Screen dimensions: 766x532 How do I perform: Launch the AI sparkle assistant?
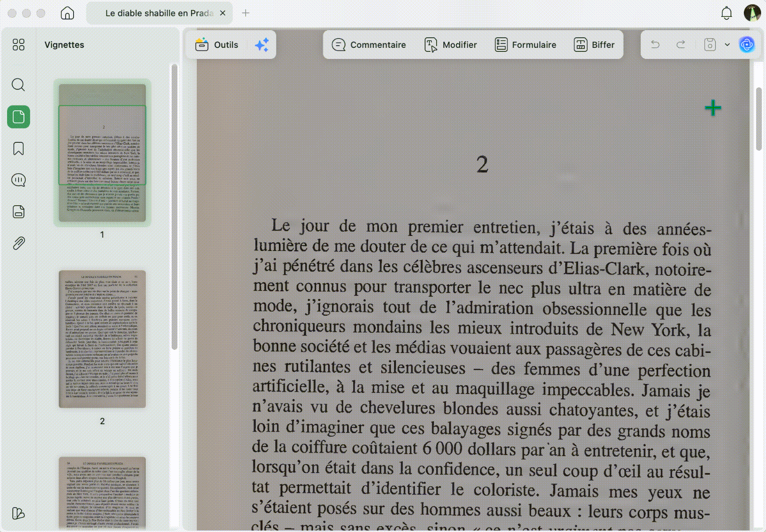point(262,45)
